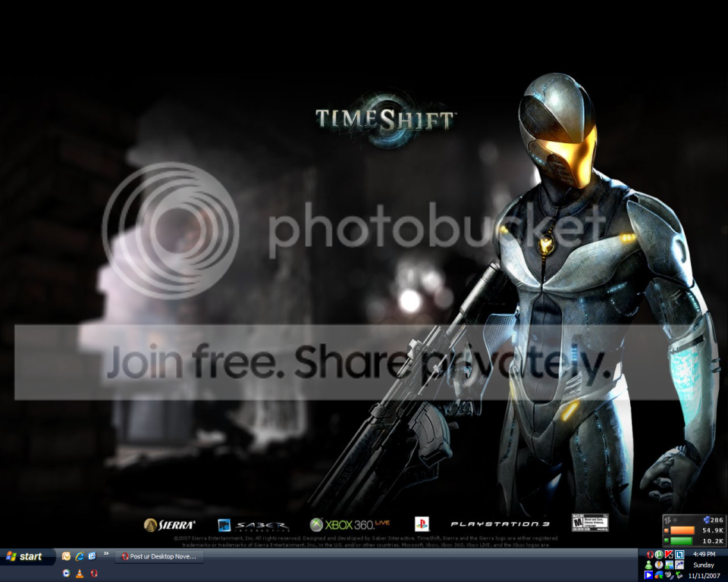Open the speaker volume tray icon
This screenshot has width=728, height=582.
pos(670,575)
